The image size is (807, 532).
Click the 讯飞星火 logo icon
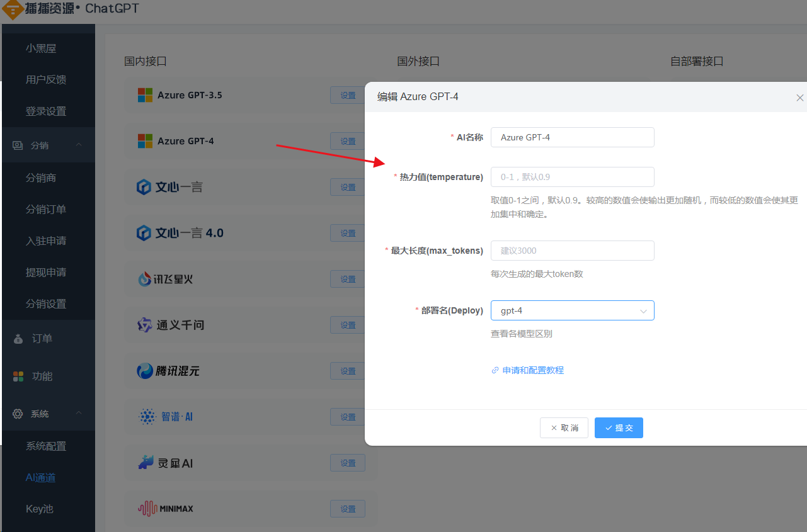144,279
